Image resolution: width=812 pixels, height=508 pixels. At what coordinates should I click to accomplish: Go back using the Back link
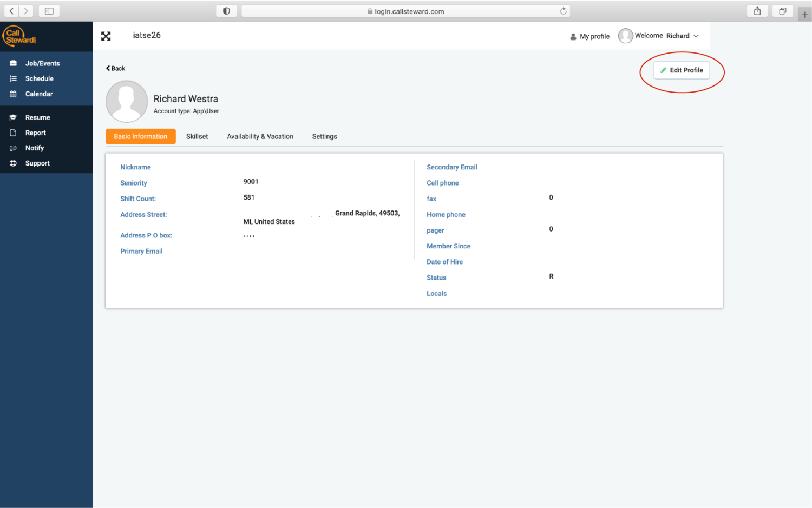(115, 68)
